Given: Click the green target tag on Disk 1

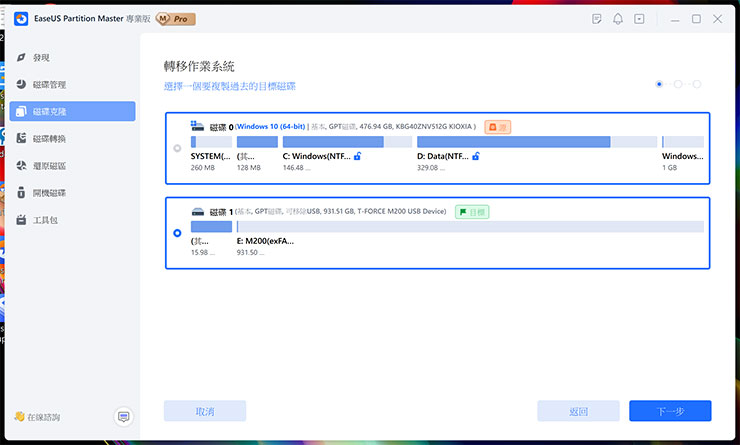Looking at the screenshot, I should [x=472, y=212].
